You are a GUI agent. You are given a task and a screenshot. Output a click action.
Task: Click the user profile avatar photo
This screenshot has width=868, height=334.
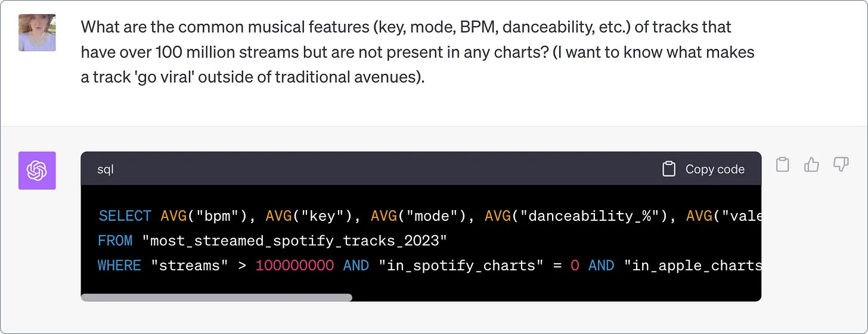pos(37,33)
